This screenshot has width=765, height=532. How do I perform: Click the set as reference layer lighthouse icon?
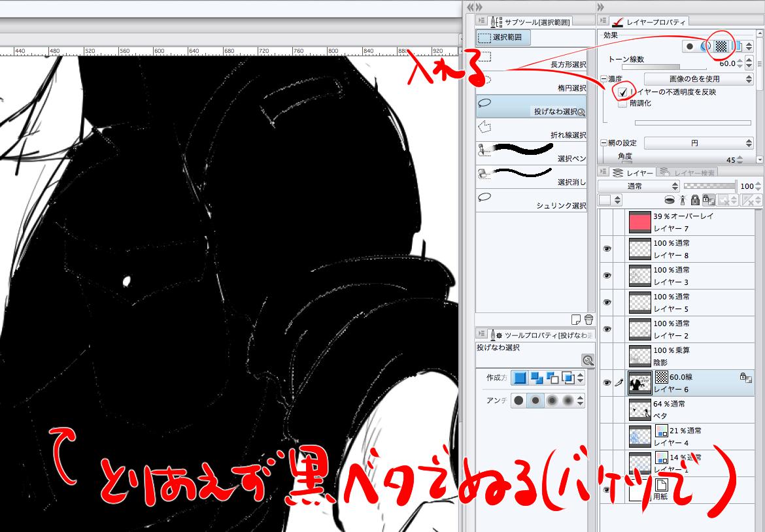[683, 200]
